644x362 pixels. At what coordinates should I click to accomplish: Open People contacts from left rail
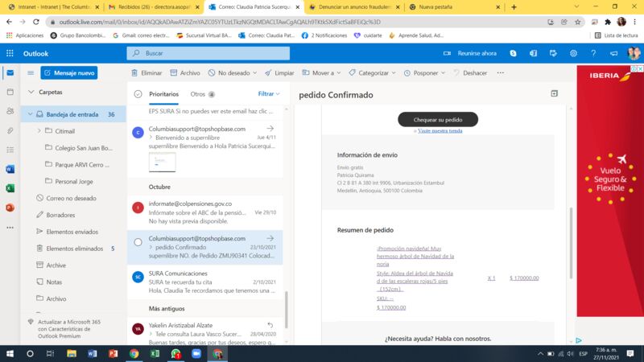click(x=10, y=111)
